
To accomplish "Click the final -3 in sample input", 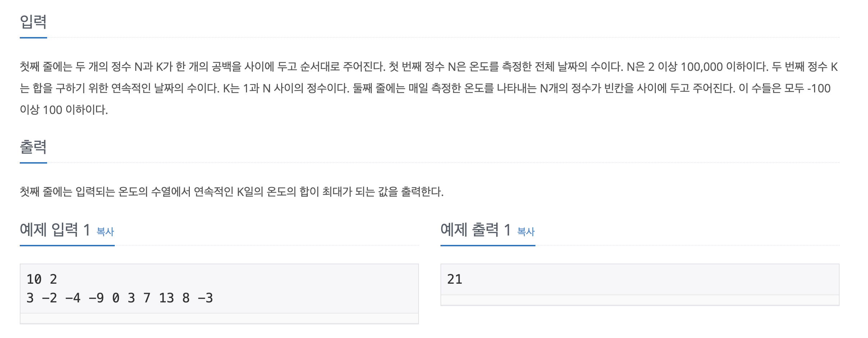I will (205, 298).
